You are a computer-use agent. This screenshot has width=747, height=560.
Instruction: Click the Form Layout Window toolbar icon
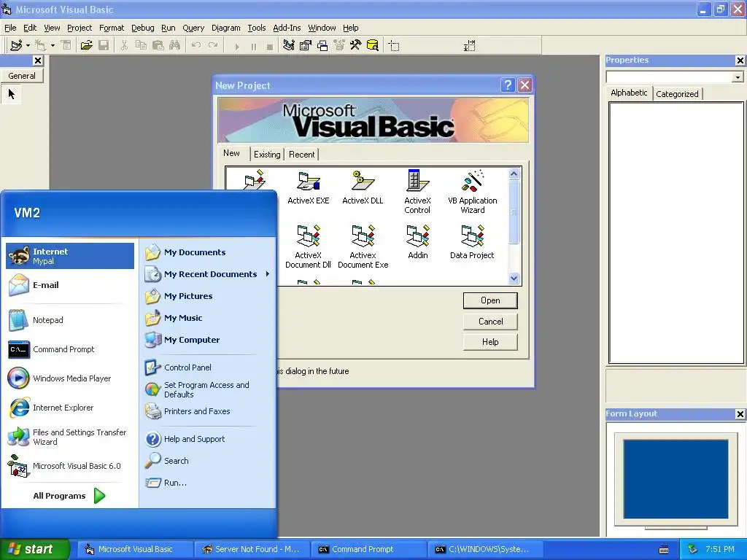[322, 45]
